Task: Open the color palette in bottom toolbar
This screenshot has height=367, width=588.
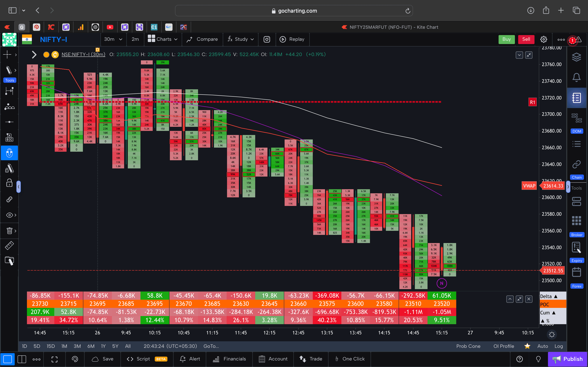Action: [75, 359]
